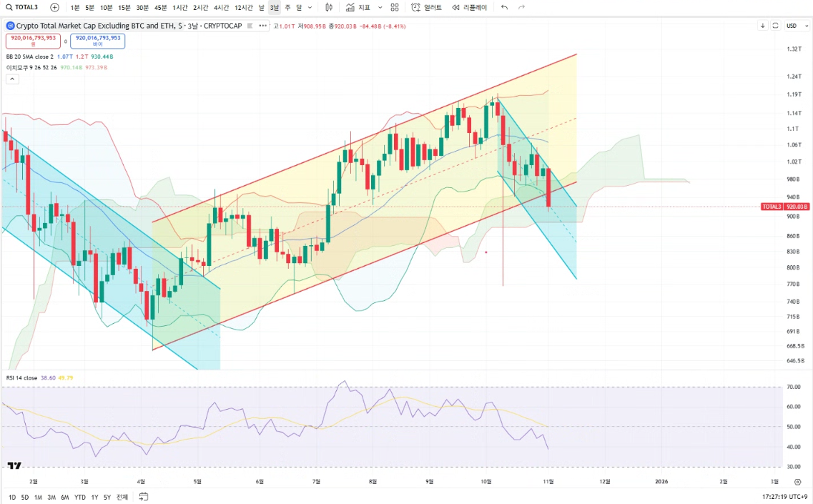Click the BB 20 SMA close 2 legend
813x504 pixels.
tap(29, 56)
